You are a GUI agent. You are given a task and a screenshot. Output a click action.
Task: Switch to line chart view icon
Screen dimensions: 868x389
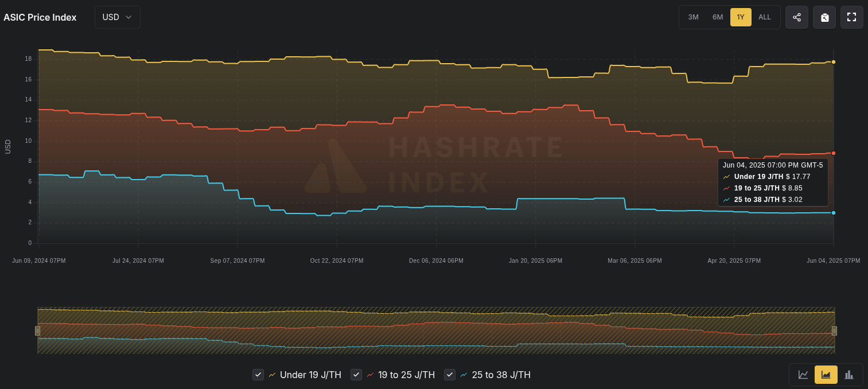click(x=803, y=375)
